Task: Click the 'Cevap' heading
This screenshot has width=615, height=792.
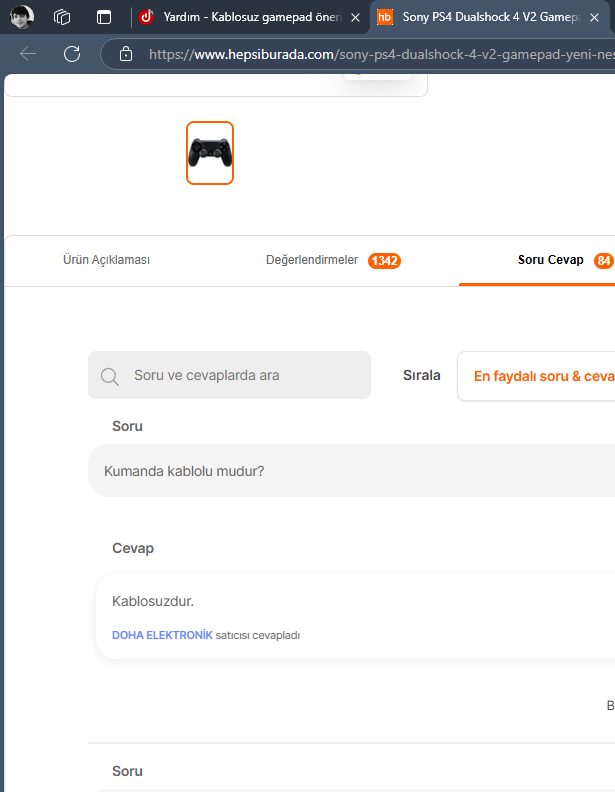Action: pyautogui.click(x=133, y=549)
